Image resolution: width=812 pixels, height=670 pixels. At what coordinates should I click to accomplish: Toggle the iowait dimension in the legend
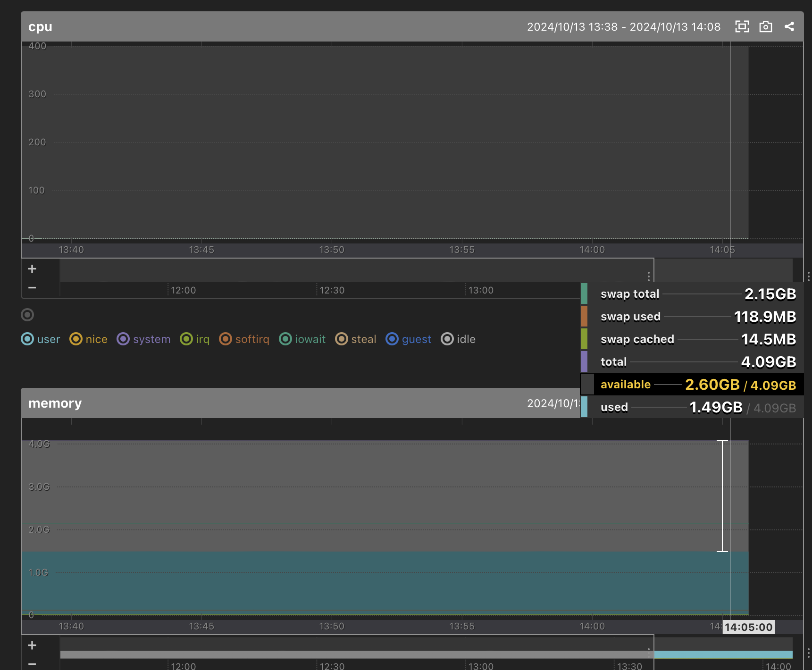tap(302, 339)
